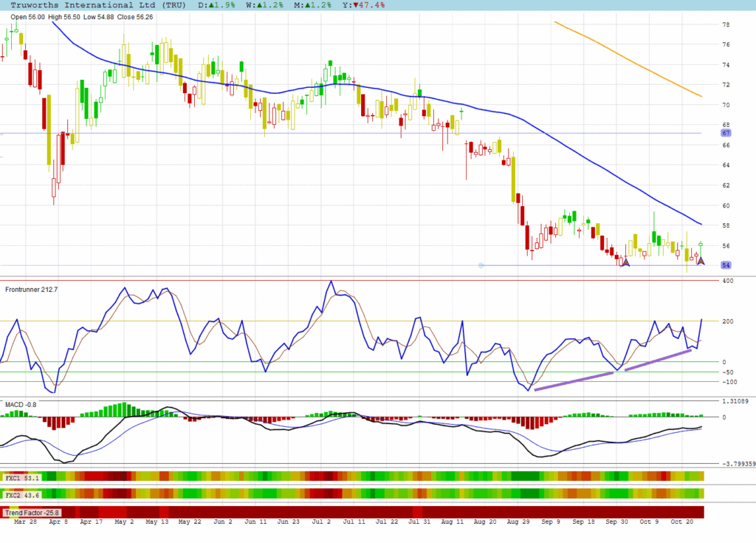
Task: Click the triangle signal marker near Oct 20
Action: (701, 261)
